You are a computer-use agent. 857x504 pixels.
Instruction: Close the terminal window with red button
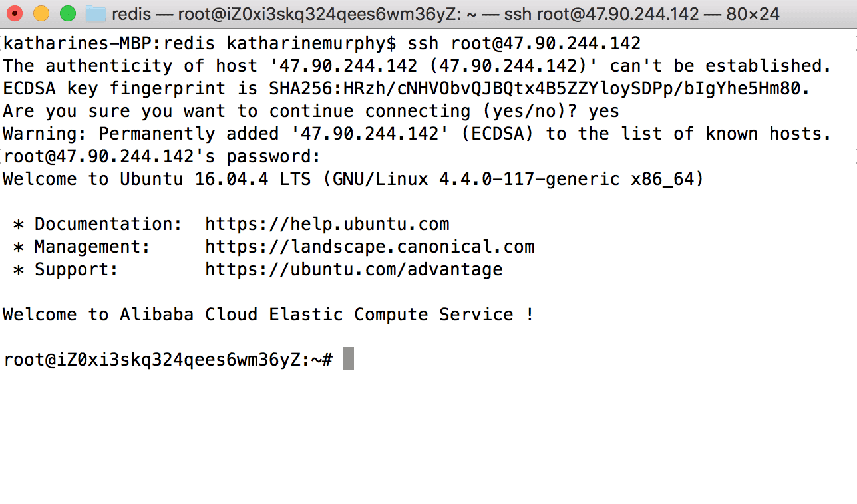(15, 13)
